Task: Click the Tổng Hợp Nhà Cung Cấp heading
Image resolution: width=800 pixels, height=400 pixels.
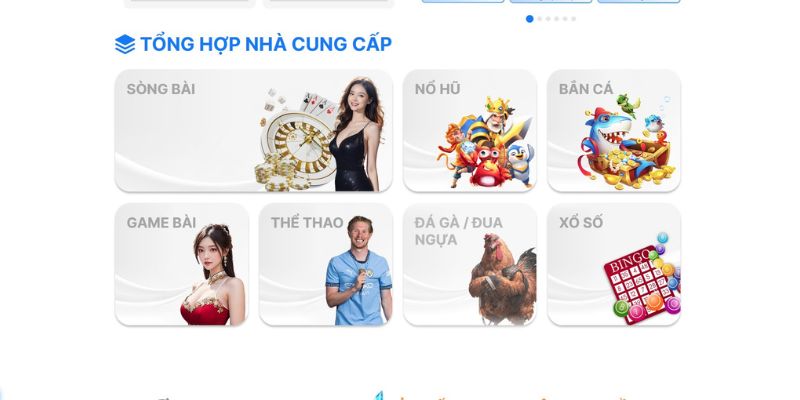Action: tap(266, 44)
